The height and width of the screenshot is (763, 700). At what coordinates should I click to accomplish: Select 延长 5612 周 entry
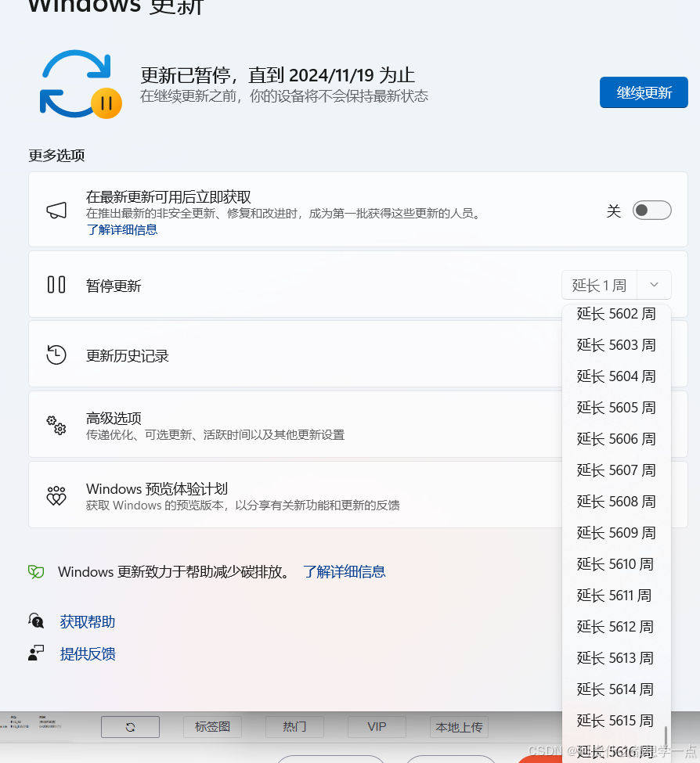616,627
